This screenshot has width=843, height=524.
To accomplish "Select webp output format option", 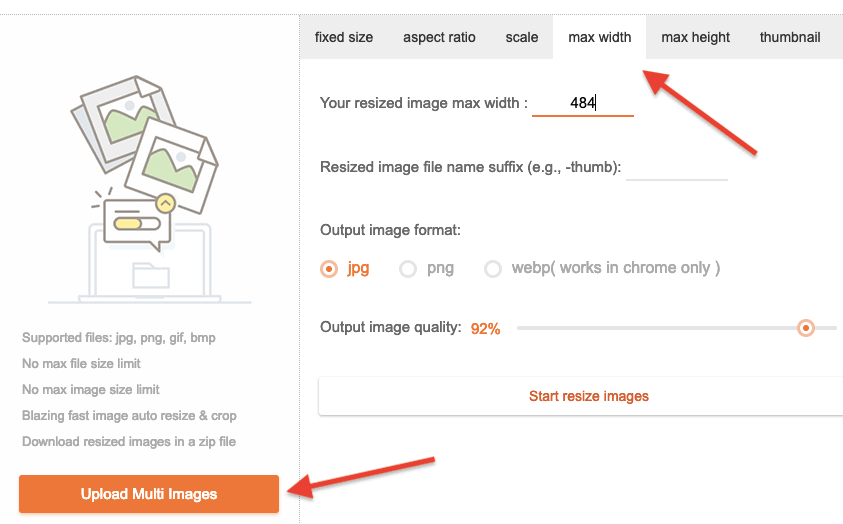I will coord(493,268).
